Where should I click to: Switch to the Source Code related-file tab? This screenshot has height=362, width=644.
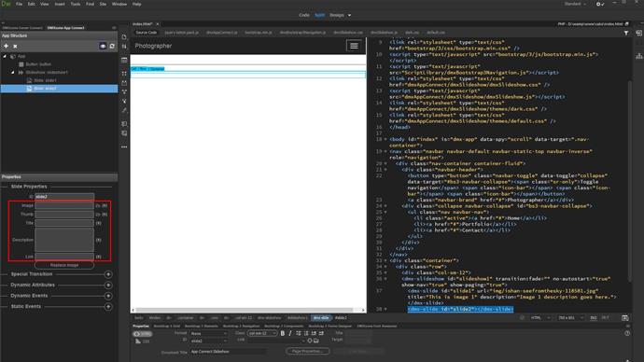pos(147,33)
